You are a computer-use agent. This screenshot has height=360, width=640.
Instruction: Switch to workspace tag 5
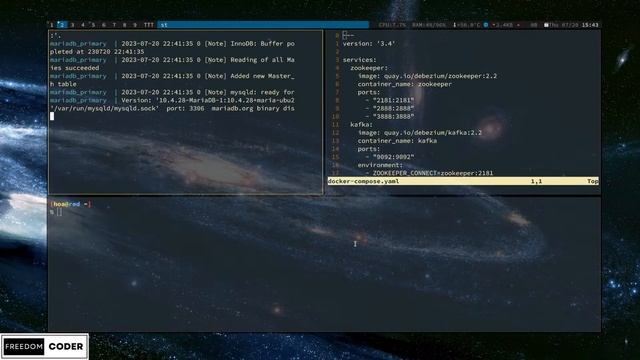93,25
